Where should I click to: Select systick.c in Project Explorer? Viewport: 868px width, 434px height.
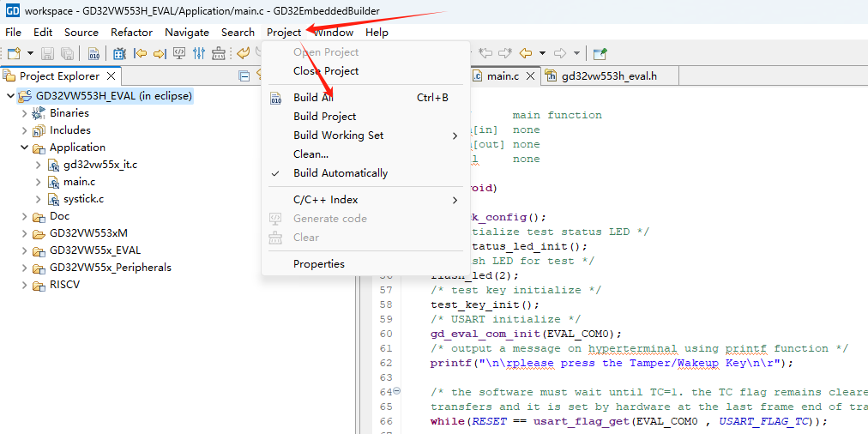(x=83, y=199)
